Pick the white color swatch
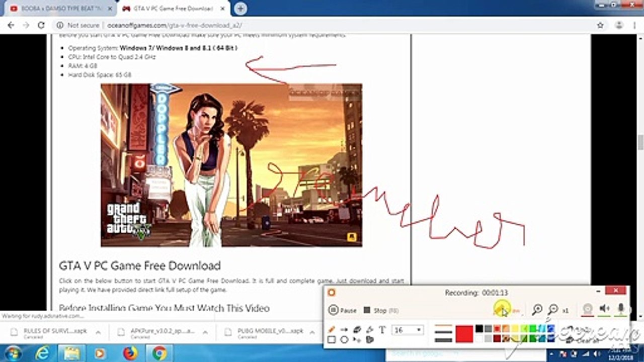Viewport: 644px width, 362px height. (479, 338)
